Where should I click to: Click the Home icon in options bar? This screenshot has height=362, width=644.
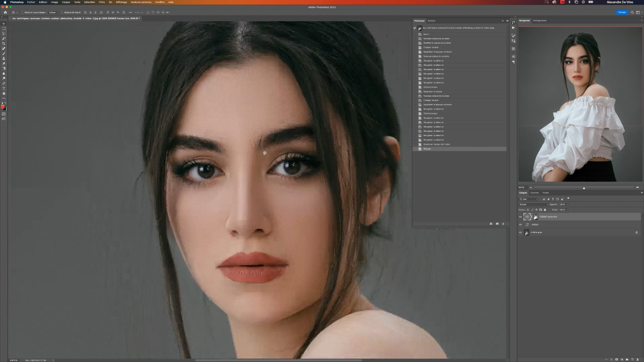coord(5,12)
